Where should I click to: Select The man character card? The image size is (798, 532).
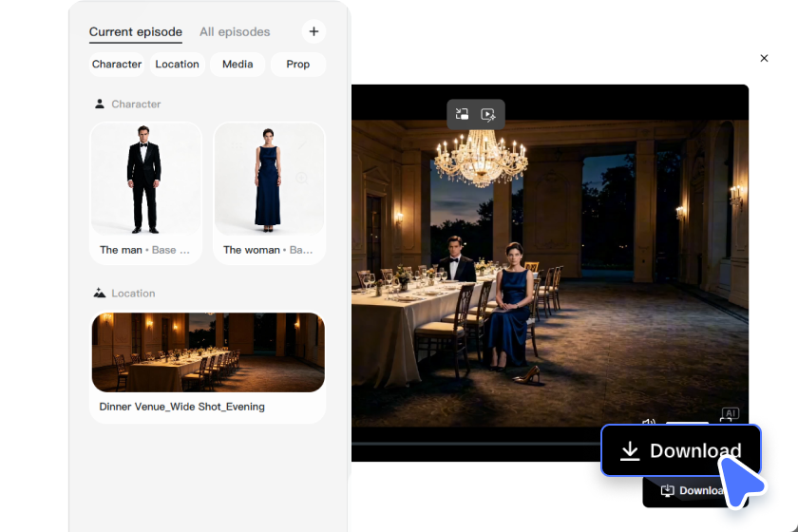click(146, 193)
